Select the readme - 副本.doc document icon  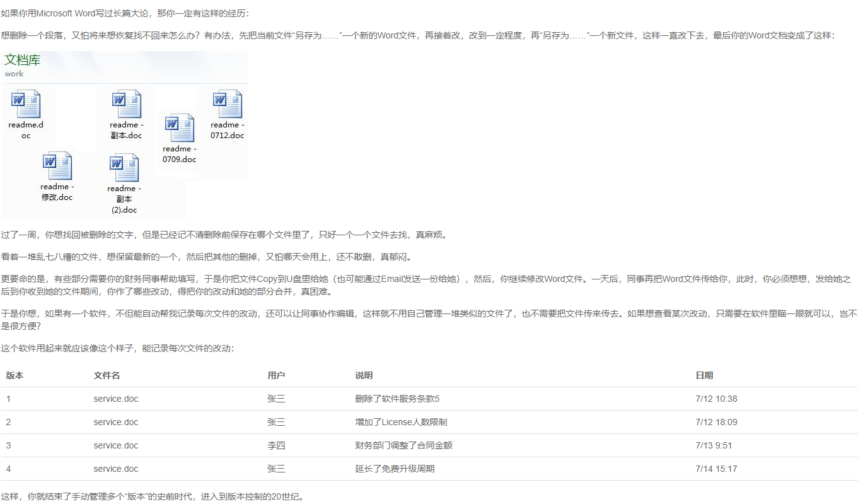(x=125, y=104)
